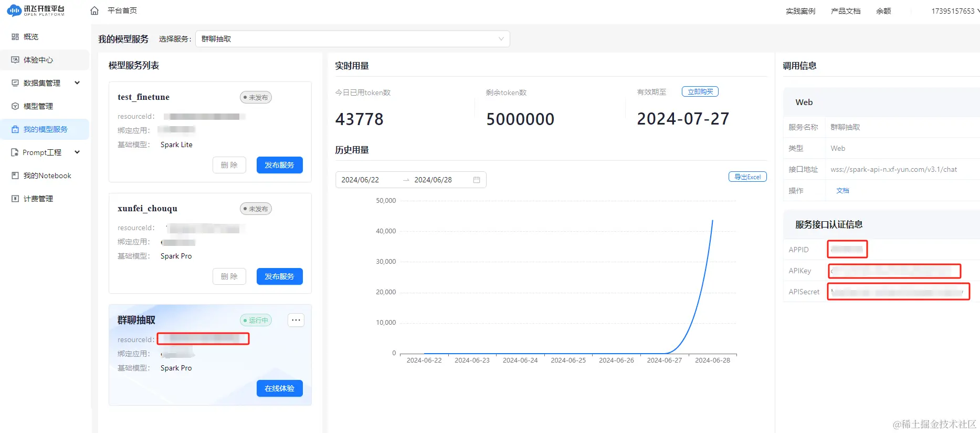The image size is (980, 433).
Task: Open 计费管理 via its sidebar icon
Action: (15, 199)
